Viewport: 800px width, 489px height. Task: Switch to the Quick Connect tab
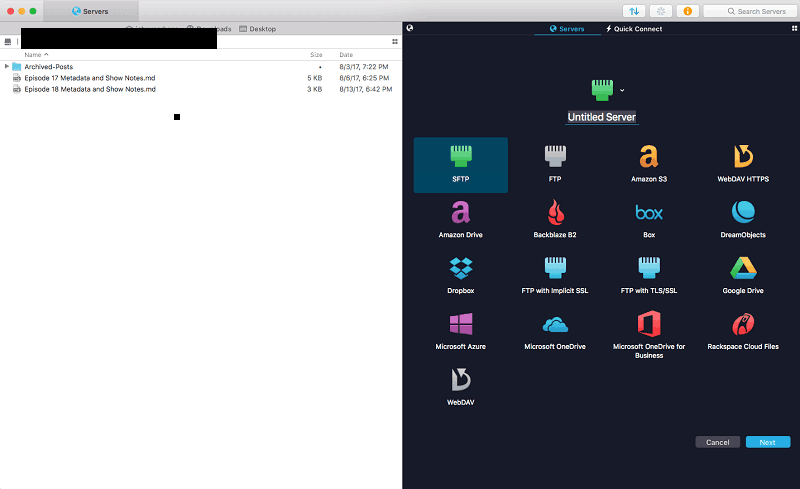(x=634, y=29)
